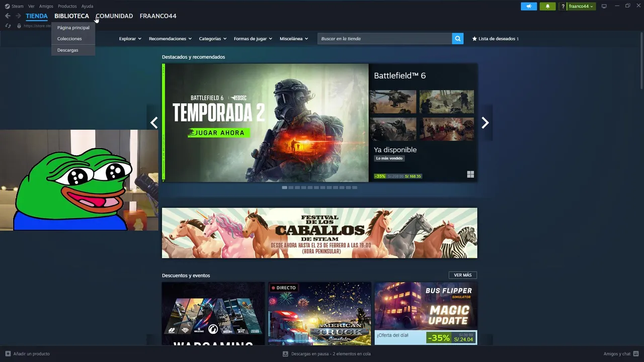
Task: Open the announcements megaphone button
Action: [x=529, y=6]
